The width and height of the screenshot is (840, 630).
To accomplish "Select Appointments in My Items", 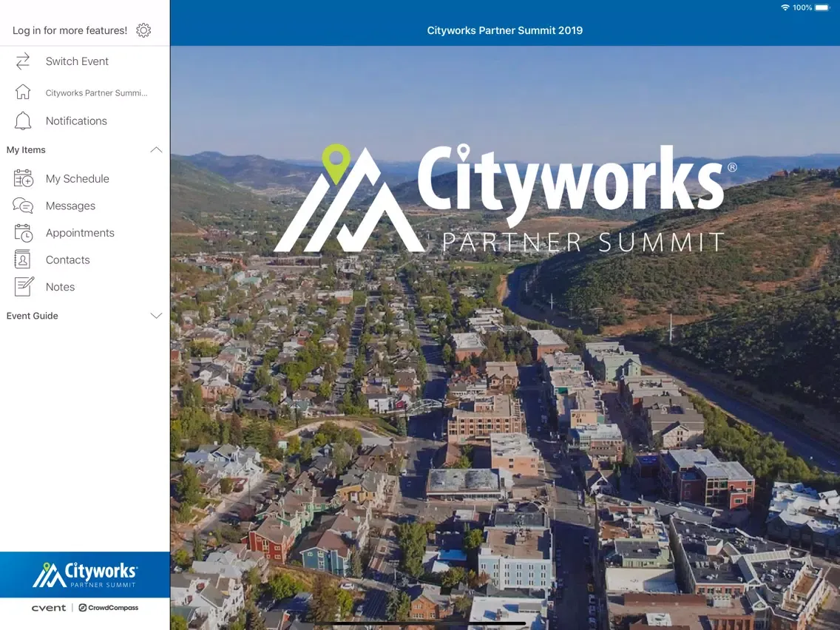I will (85, 233).
